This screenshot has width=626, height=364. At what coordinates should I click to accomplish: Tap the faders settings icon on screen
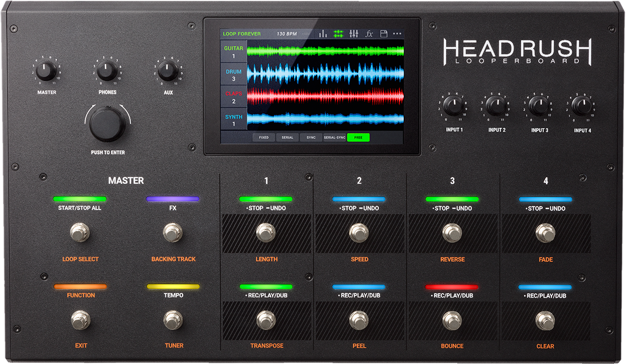354,33
